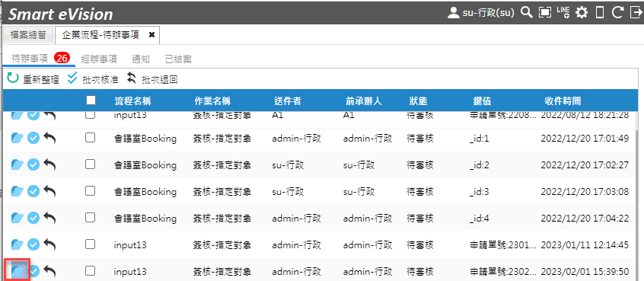Viewport: 644px width, 281px height.
Task: Approve the _id:1 row with check icon
Action: pos(33,139)
